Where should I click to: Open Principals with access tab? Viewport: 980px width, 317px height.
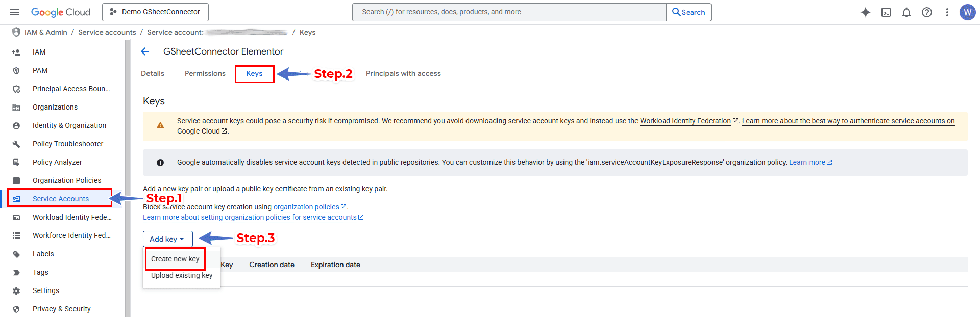(x=403, y=74)
